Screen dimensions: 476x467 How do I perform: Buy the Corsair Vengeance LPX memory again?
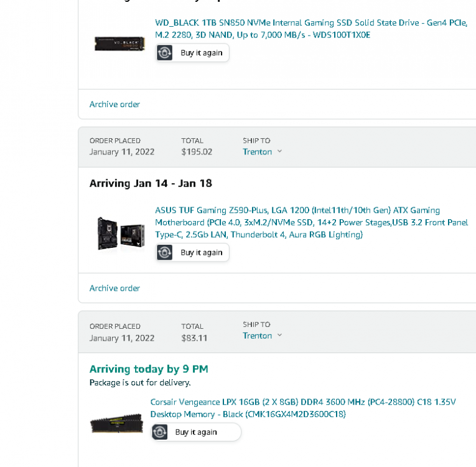(196, 432)
